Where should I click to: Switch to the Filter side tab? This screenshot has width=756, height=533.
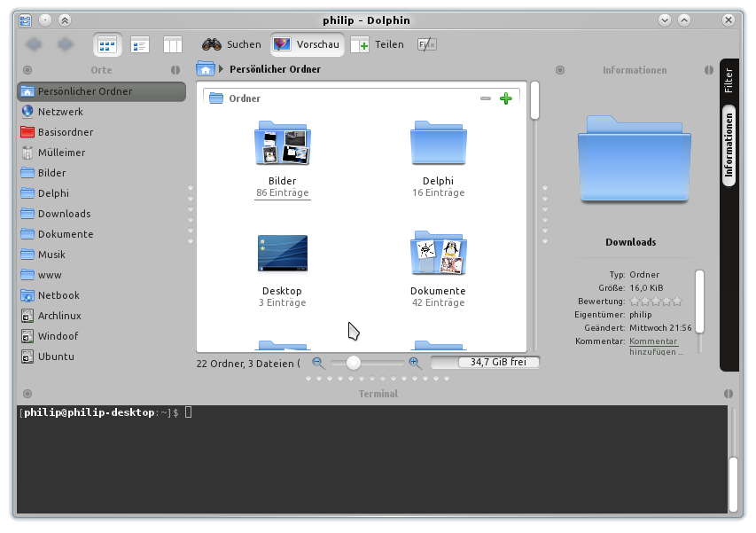[x=729, y=80]
